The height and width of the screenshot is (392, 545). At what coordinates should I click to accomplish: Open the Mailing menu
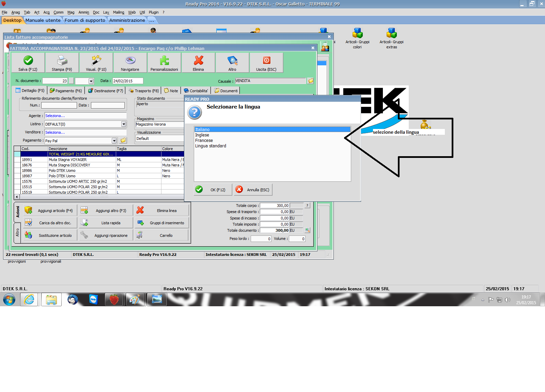[x=119, y=12]
